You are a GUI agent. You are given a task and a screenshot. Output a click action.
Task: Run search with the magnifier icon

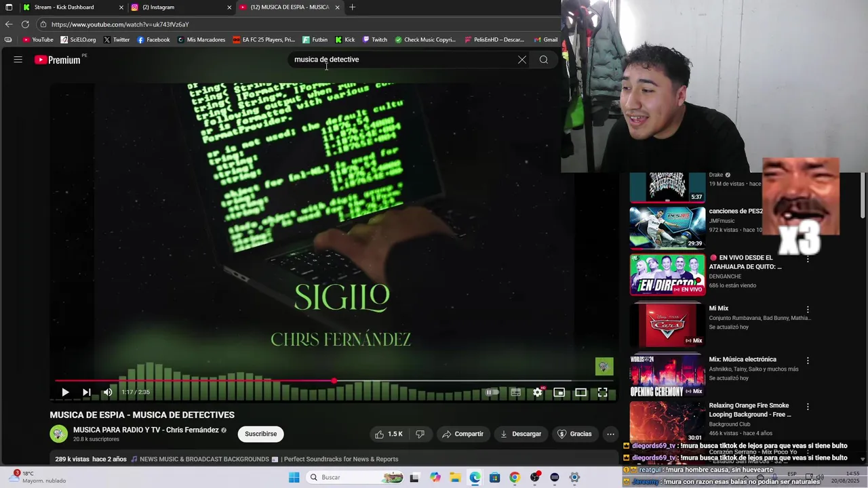coord(544,60)
